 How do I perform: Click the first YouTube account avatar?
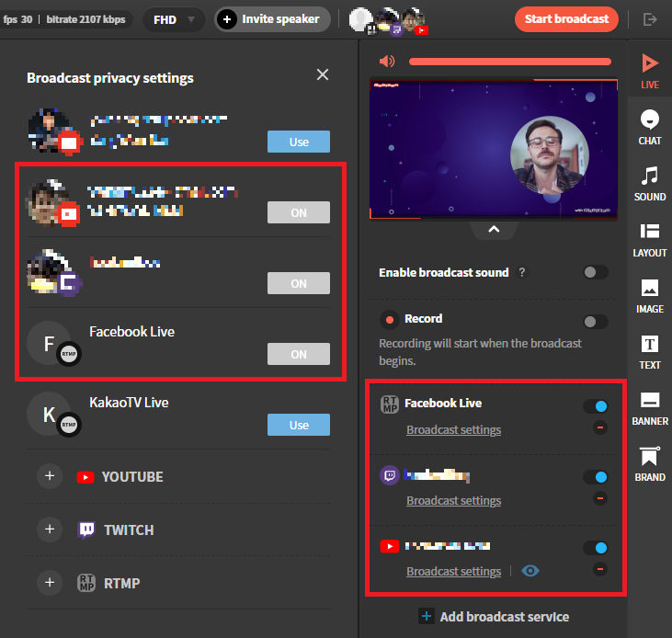[49, 130]
